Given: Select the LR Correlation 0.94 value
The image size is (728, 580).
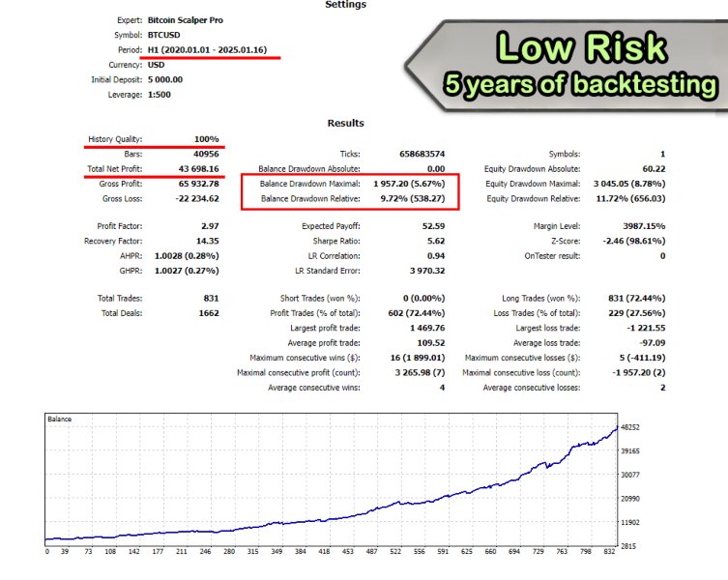Looking at the screenshot, I should 436,256.
